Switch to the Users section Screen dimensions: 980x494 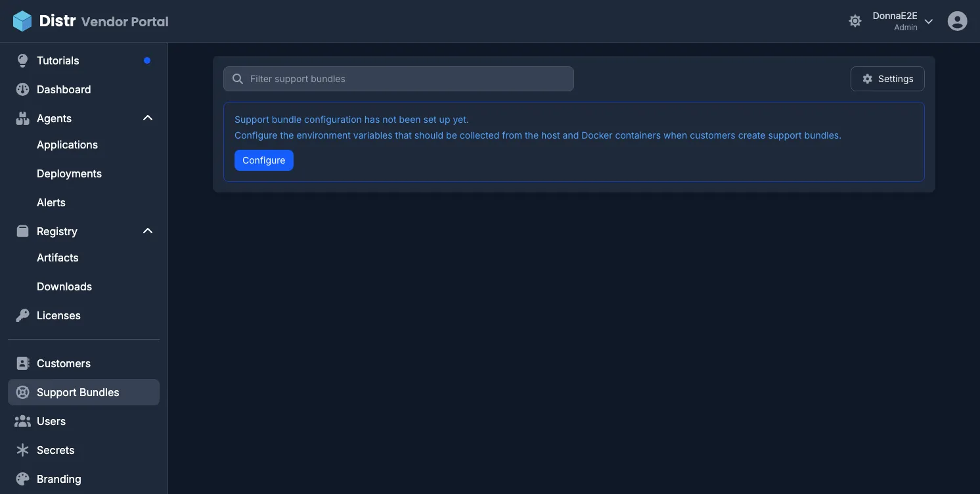click(51, 421)
